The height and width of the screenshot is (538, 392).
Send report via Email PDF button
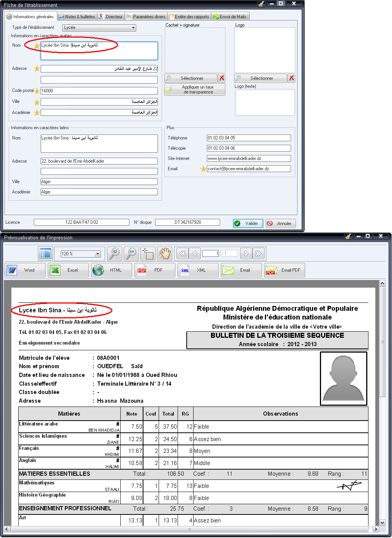pyautogui.click(x=285, y=270)
